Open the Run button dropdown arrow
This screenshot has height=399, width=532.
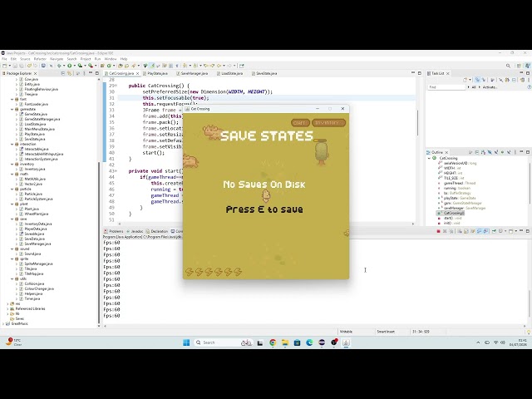(x=74, y=66)
